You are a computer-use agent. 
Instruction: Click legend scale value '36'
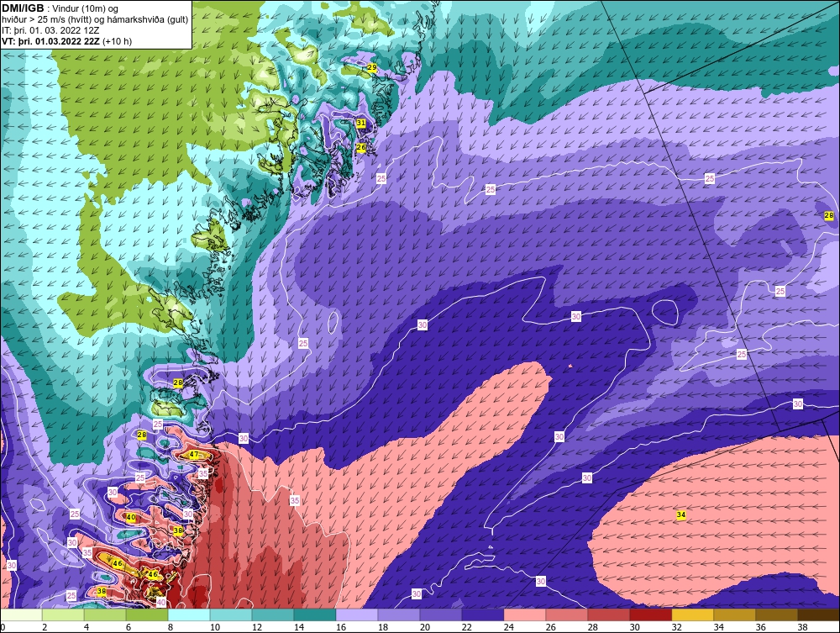(x=761, y=628)
